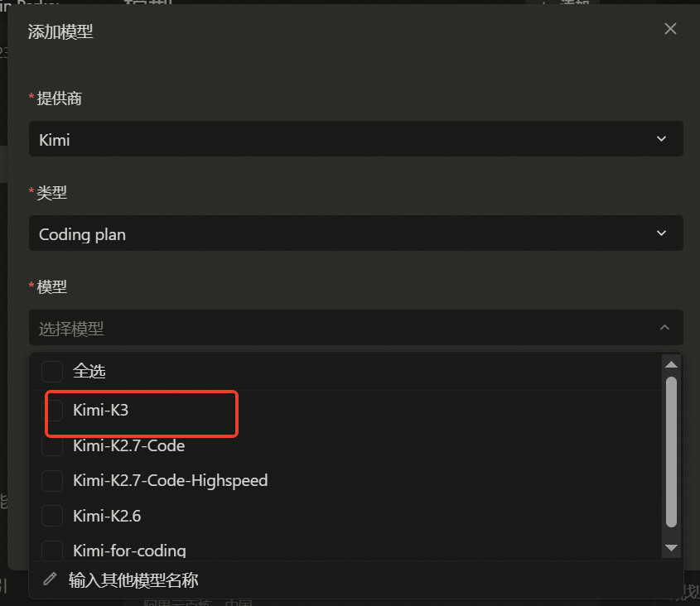
Task: Close the 添加模型 dialog with X icon
Action: 670,28
